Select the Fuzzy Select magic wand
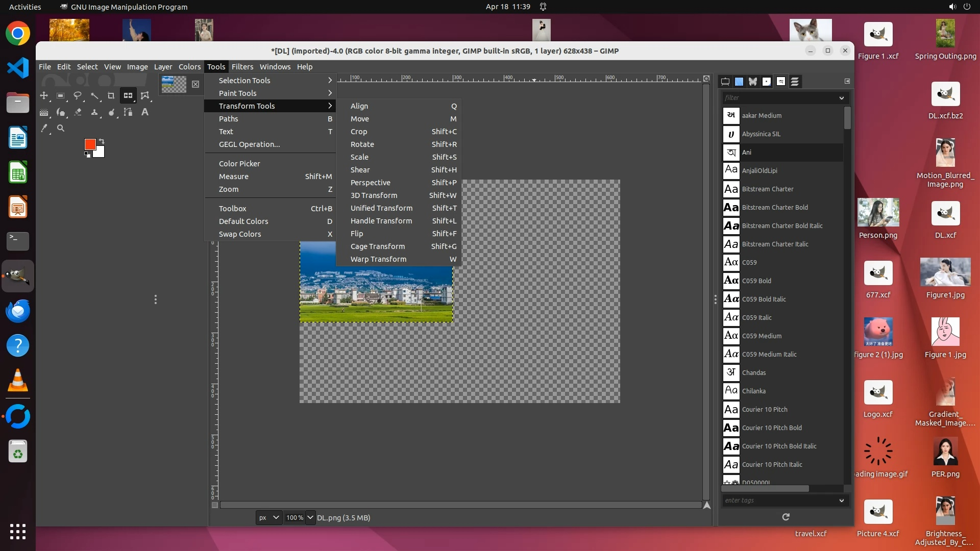This screenshot has height=551, width=980. (x=94, y=95)
